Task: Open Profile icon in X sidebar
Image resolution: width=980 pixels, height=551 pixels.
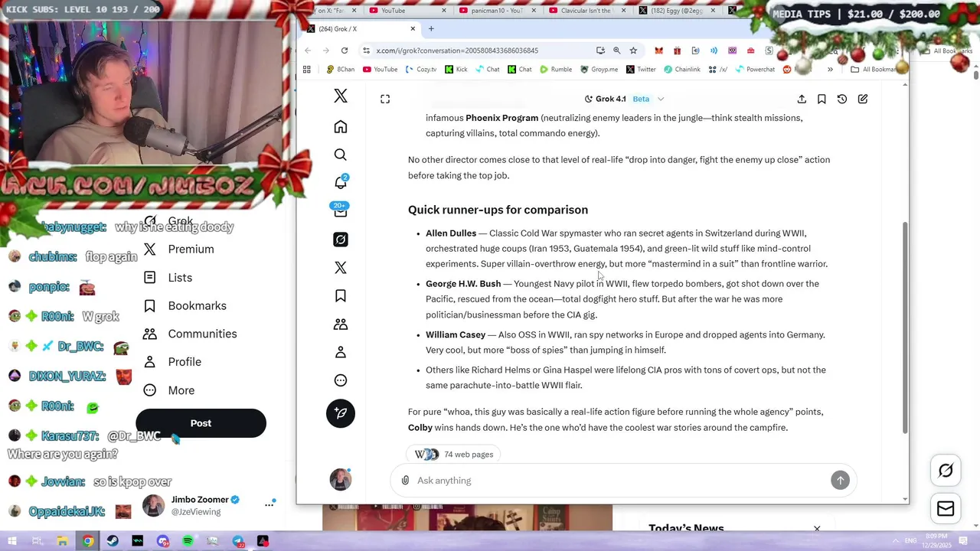Action: point(341,352)
